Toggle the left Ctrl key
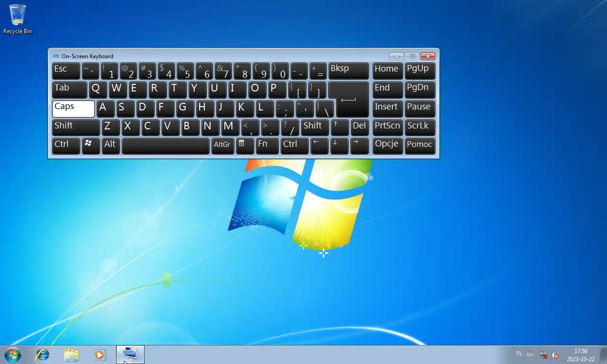607x364 pixels. [66, 146]
